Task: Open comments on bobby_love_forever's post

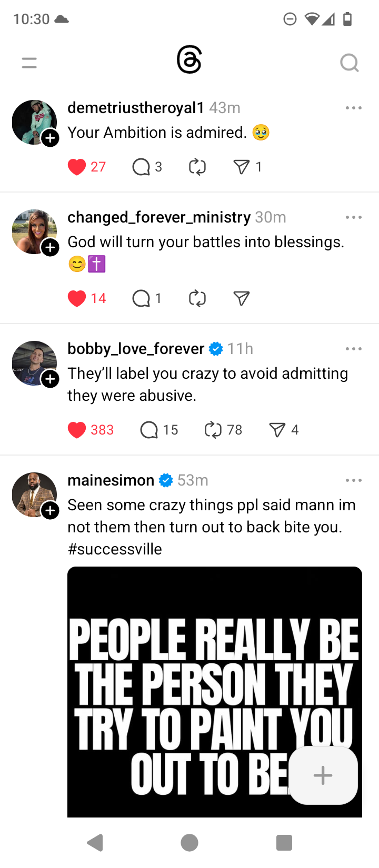Action: 149,430
